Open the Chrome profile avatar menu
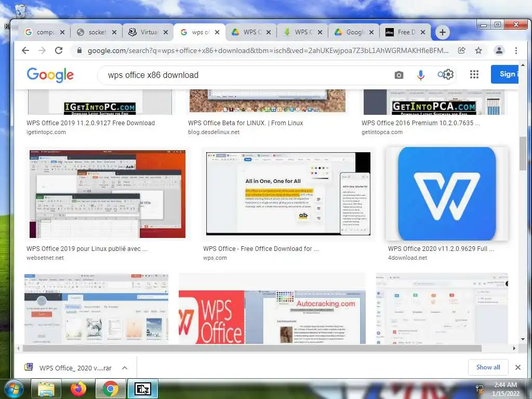Screen dimensions: 532x399 499,50
